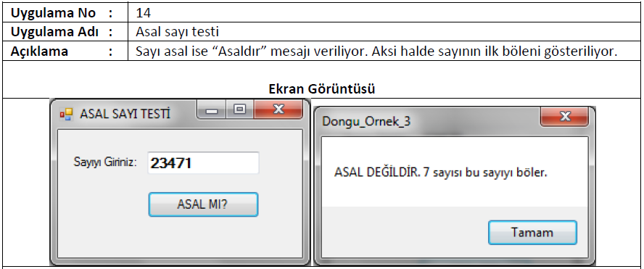The image size is (644, 269).
Task: Close the Dongu_Ornek_3 message box
Action: click(x=565, y=117)
